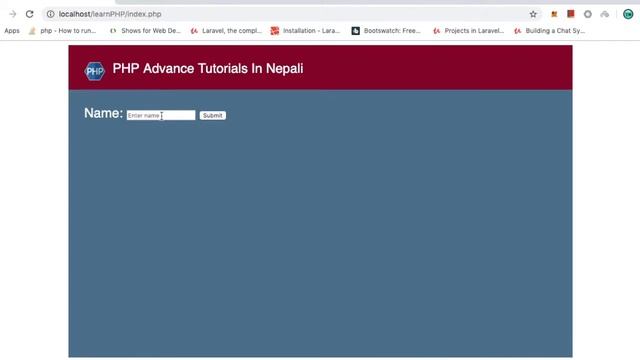This screenshot has height=360, width=640.
Task: Click the Submit button
Action: click(213, 116)
